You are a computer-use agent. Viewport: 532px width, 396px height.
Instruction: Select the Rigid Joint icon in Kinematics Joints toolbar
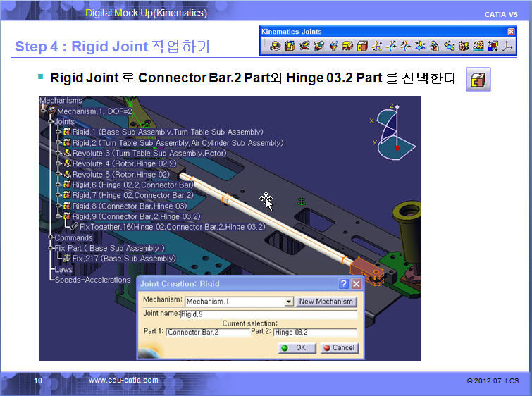(362, 46)
